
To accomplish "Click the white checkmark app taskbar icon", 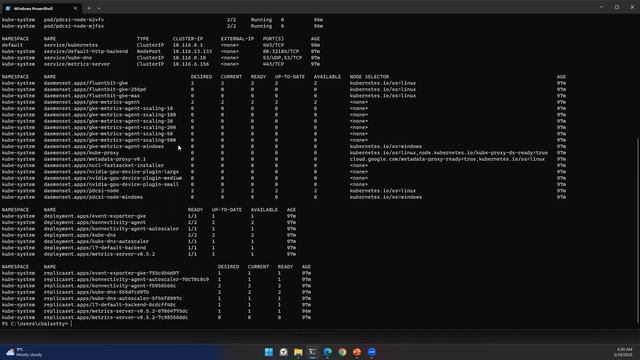I will (283, 352).
